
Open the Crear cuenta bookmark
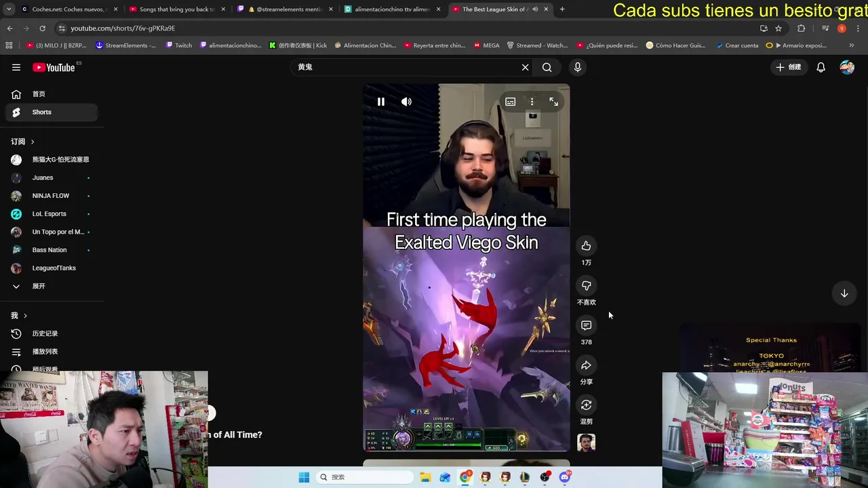click(x=736, y=45)
